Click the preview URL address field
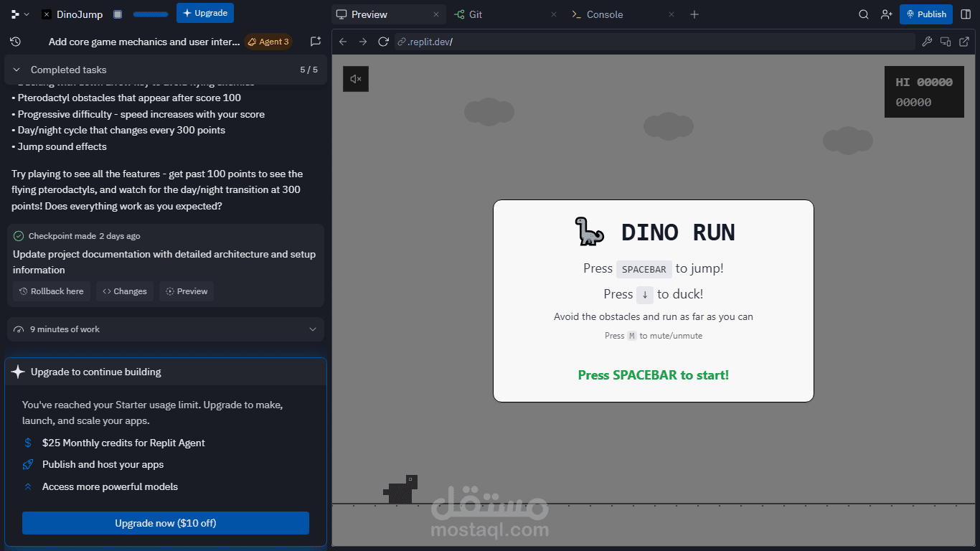The image size is (980, 551). [x=655, y=42]
